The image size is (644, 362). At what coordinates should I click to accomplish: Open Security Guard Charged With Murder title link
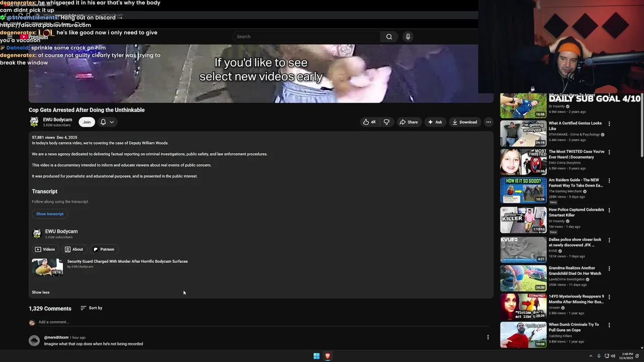point(127,261)
